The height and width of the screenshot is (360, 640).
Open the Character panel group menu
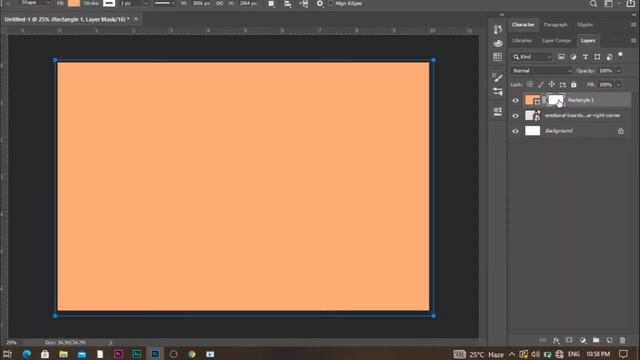click(x=633, y=25)
